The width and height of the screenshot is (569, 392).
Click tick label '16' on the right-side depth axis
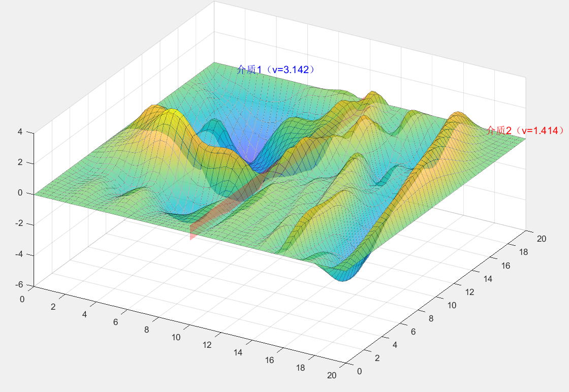point(506,266)
